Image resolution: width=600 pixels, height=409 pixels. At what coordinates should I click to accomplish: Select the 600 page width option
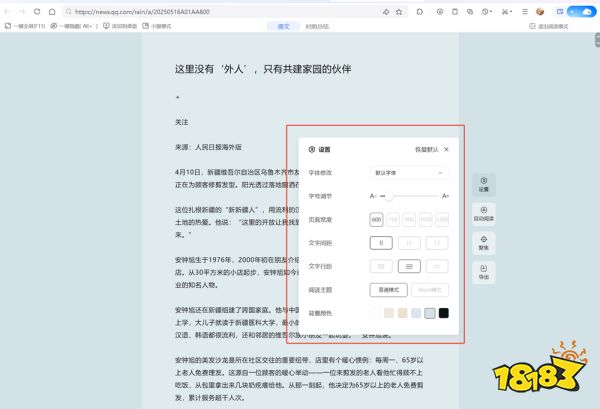(x=377, y=219)
